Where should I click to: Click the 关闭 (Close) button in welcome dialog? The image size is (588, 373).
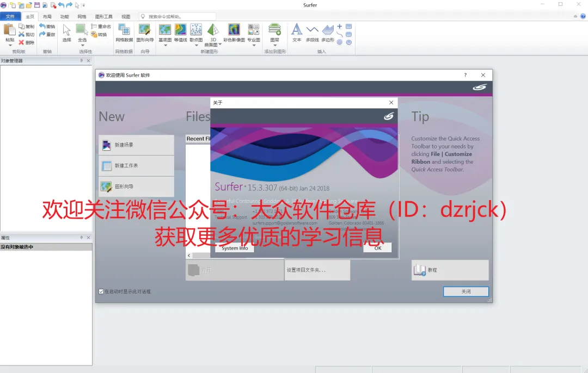(x=465, y=291)
